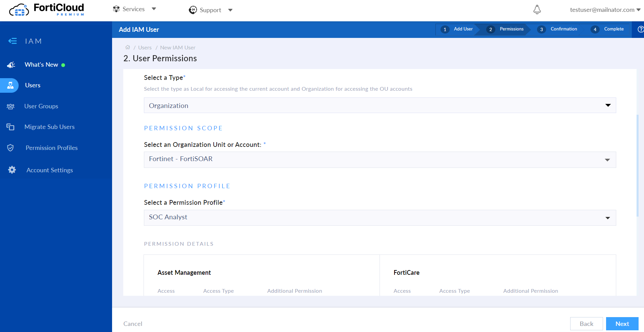The width and height of the screenshot is (644, 332).
Task: Open notifications via the bell icon
Action: click(537, 9)
